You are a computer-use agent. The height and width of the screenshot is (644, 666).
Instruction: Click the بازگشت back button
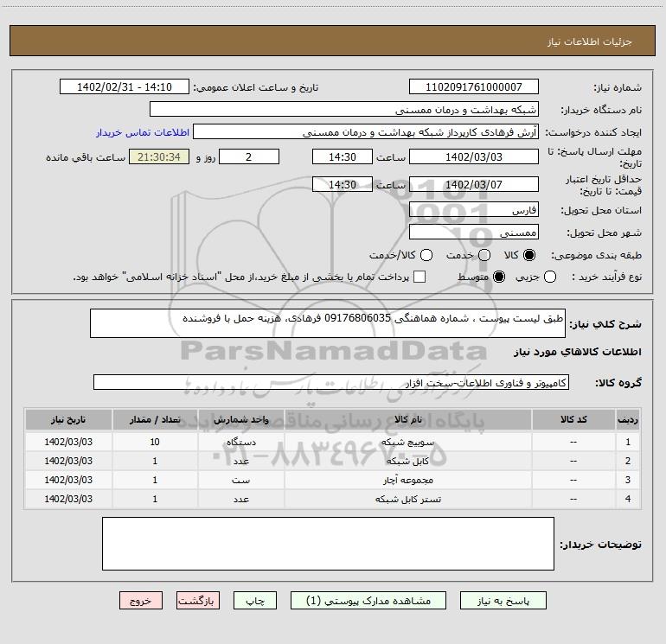coord(198,601)
